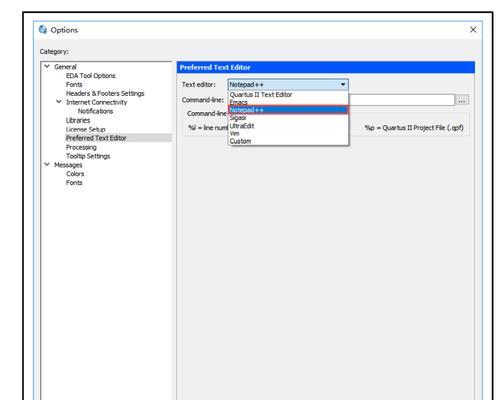The height and width of the screenshot is (400, 500).
Task: Open the Notifications category
Action: (x=95, y=111)
